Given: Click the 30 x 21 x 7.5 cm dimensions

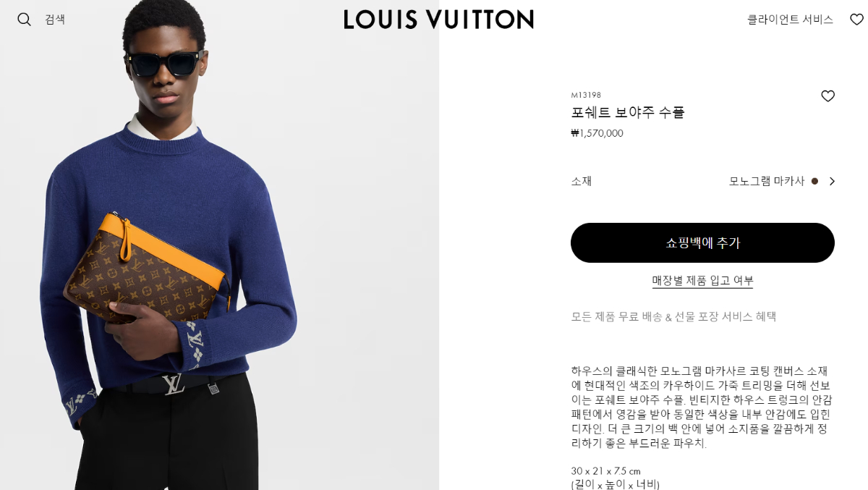Looking at the screenshot, I should (x=605, y=471).
